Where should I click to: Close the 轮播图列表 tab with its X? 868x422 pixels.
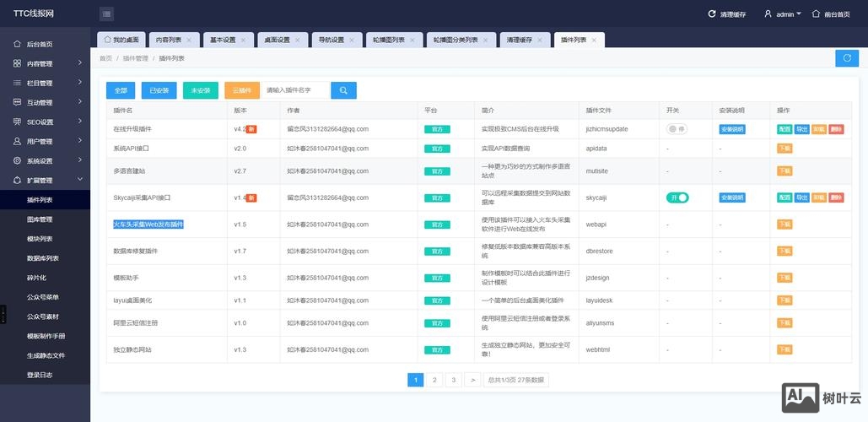[412, 40]
